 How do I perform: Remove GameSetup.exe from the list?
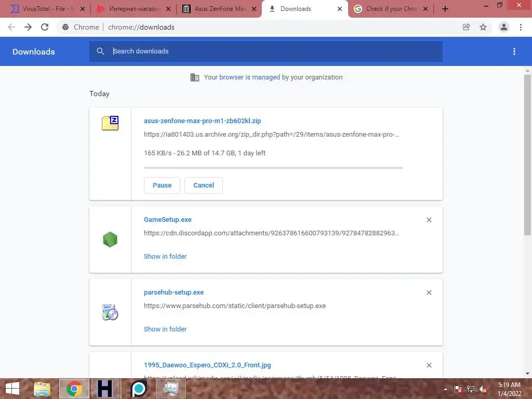[x=429, y=220]
